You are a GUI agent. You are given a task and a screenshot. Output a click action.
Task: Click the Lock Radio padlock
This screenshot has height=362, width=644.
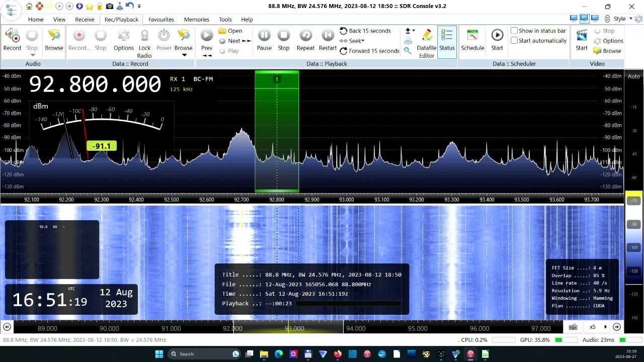tap(144, 43)
